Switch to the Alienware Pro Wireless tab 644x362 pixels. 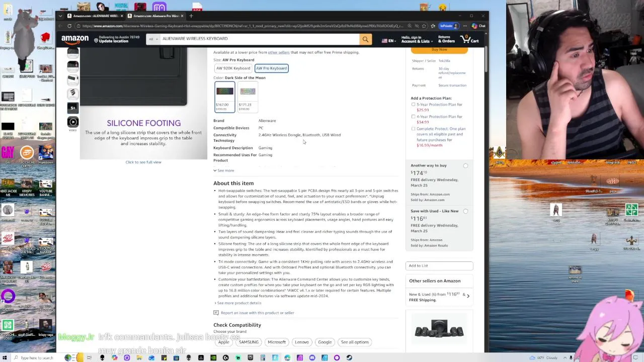coord(155,16)
